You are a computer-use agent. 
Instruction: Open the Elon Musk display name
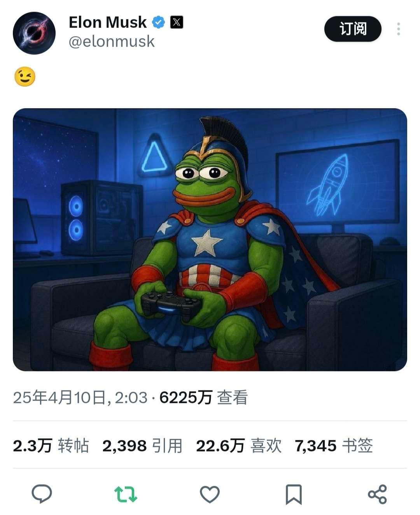(108, 23)
